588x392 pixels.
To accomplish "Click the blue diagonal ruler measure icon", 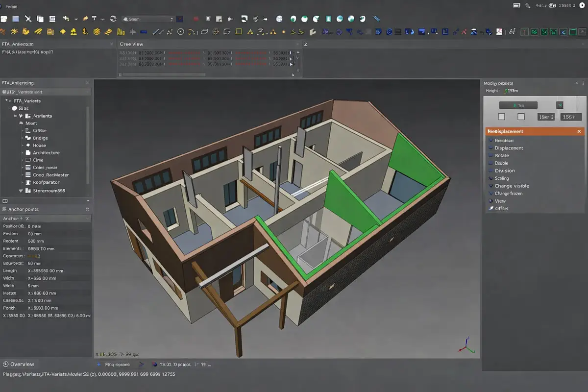I will pos(376,19).
